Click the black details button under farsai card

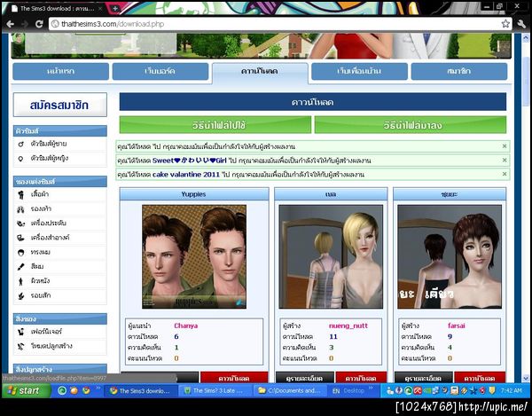pyautogui.click(x=424, y=378)
